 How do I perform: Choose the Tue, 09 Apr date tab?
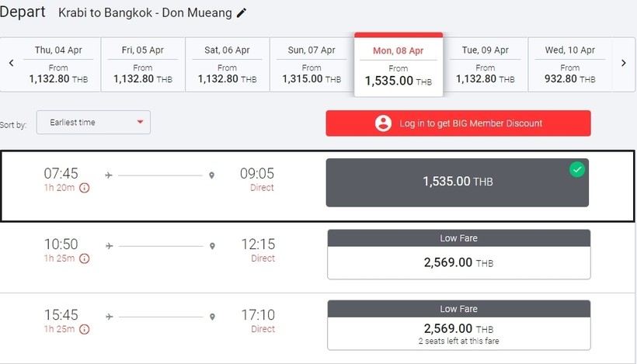485,64
